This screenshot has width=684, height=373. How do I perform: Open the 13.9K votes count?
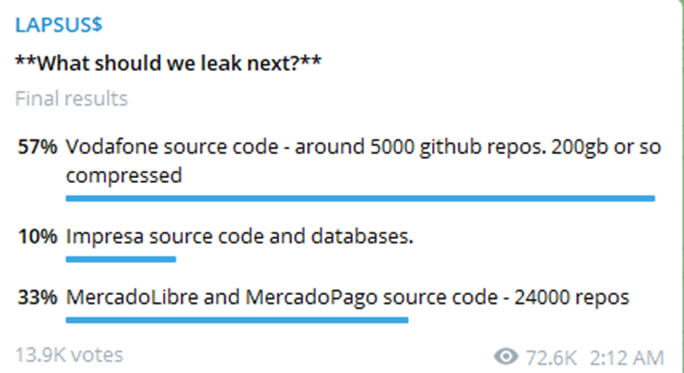pos(69,355)
